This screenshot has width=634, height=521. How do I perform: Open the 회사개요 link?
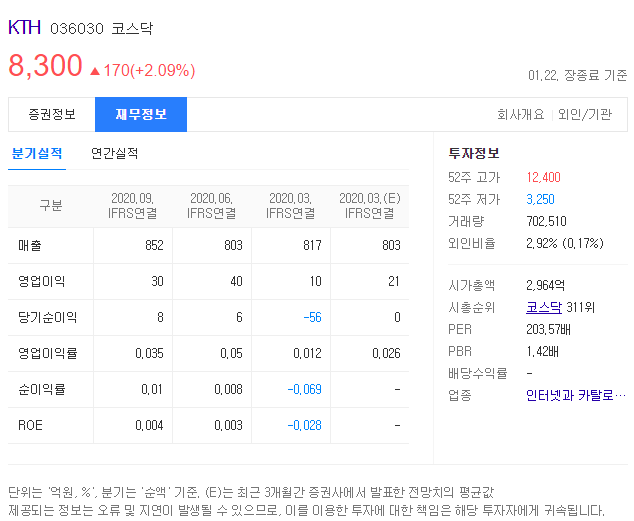[x=521, y=114]
